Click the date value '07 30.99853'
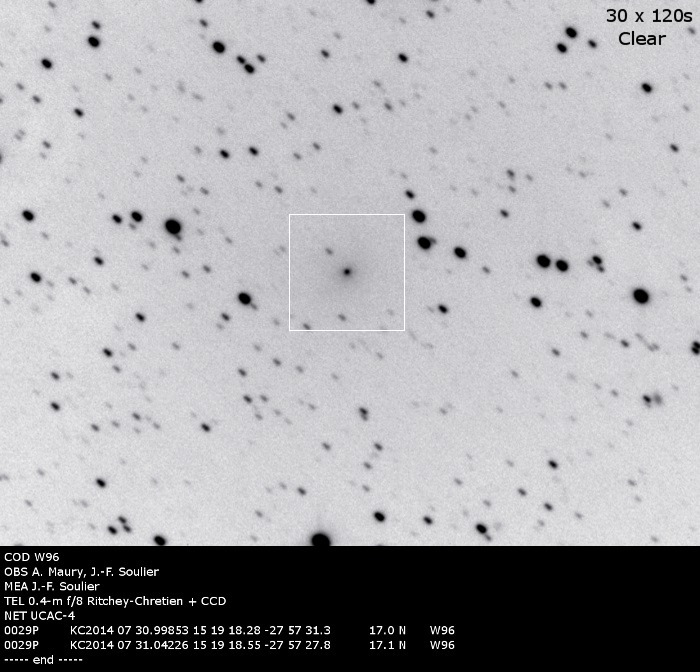 [153, 630]
